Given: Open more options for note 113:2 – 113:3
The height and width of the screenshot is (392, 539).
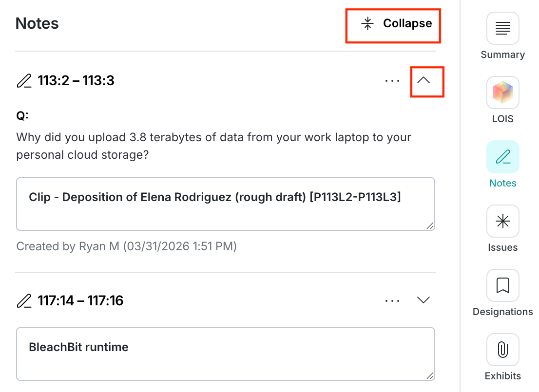Looking at the screenshot, I should coord(392,81).
